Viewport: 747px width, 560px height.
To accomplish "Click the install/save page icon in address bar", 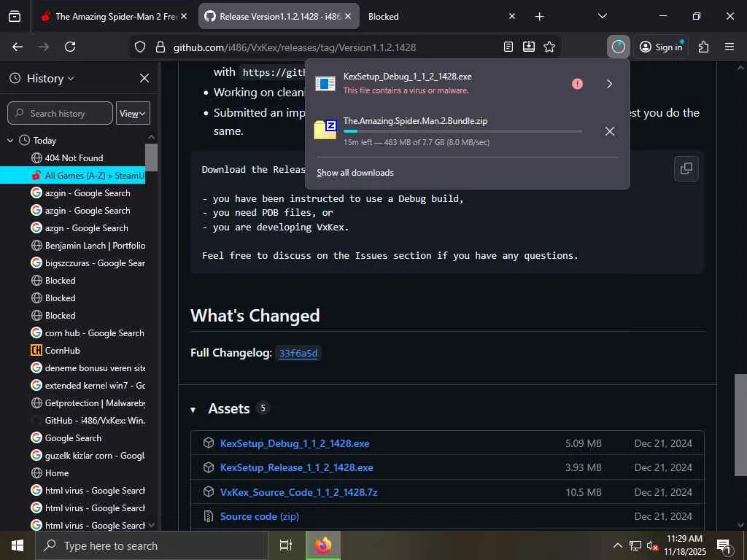I will point(529,47).
